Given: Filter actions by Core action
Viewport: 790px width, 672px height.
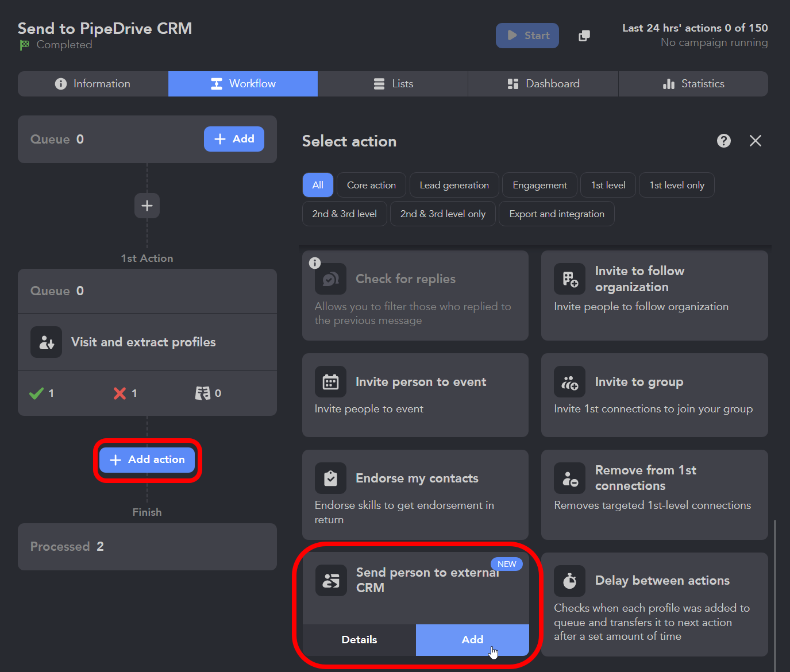Looking at the screenshot, I should 371,185.
